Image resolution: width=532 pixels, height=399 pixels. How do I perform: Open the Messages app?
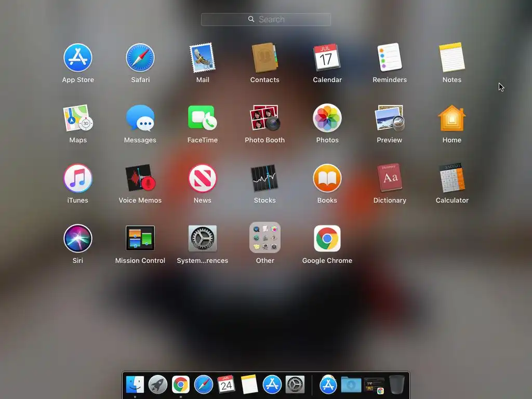[x=140, y=118]
